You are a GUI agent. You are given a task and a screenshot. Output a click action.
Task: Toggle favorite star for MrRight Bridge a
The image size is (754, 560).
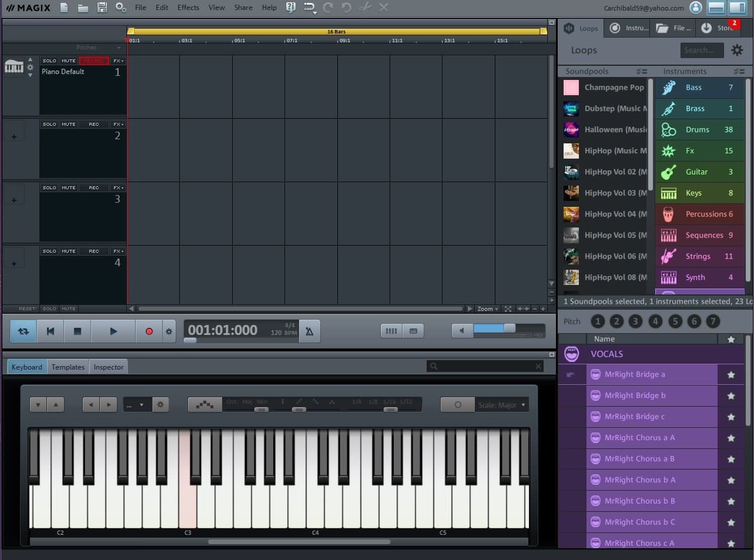coord(731,375)
